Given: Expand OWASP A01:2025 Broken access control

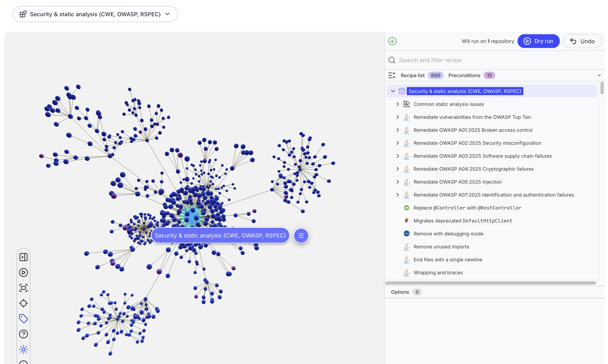Looking at the screenshot, I should pyautogui.click(x=398, y=130).
